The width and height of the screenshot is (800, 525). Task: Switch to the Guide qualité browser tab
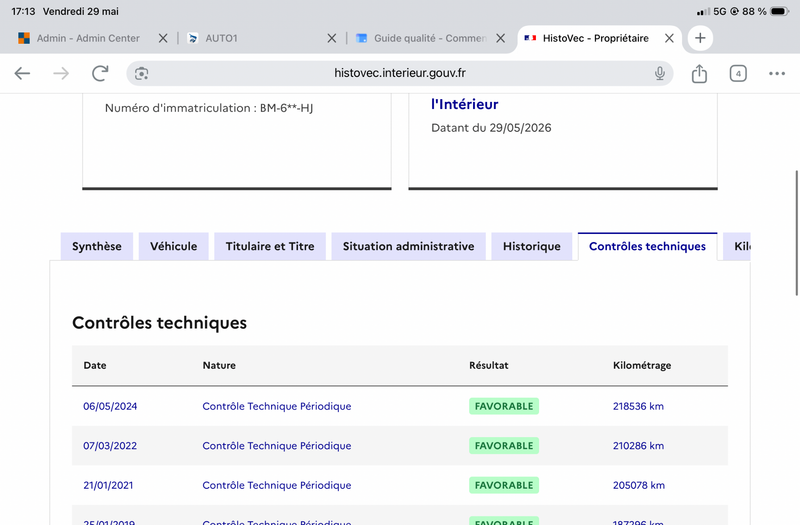tap(421, 38)
